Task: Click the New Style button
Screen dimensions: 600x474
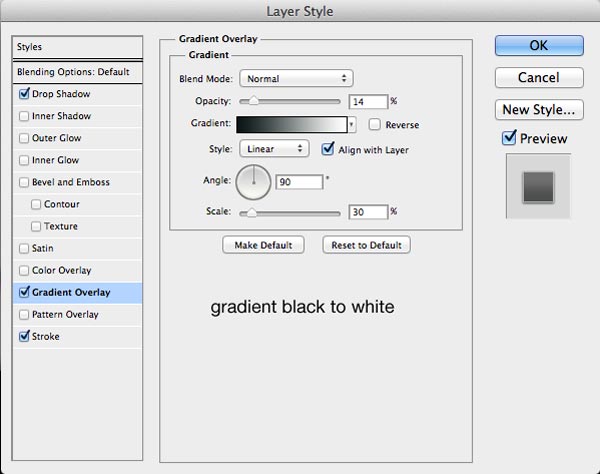Action: click(x=538, y=109)
